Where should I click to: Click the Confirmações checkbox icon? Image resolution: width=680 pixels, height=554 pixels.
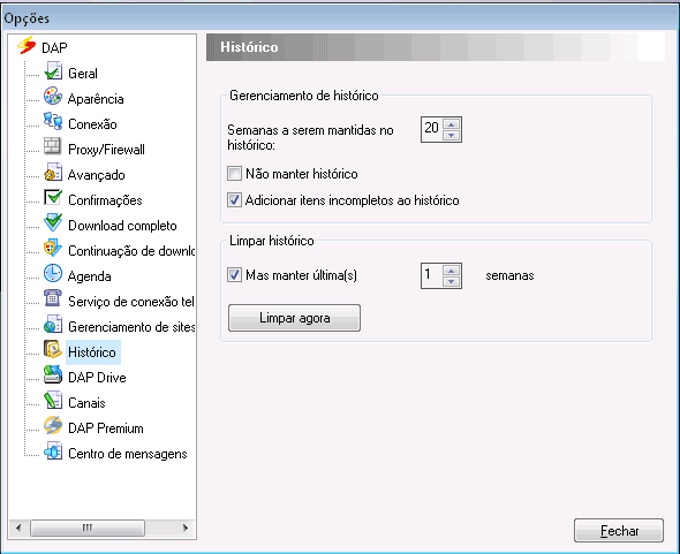(53, 197)
